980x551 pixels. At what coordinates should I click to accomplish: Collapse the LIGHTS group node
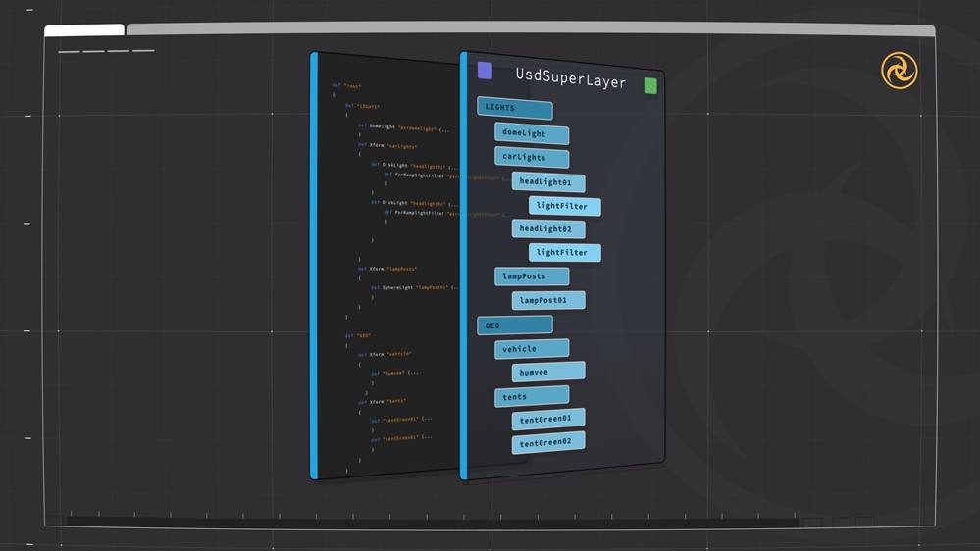pyautogui.click(x=515, y=109)
